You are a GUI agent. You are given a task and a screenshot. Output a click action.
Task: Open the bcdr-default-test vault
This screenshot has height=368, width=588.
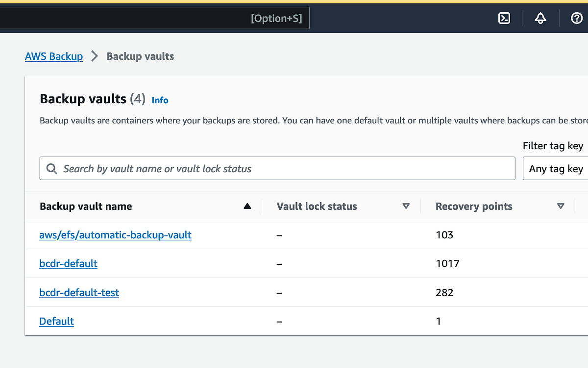pyautogui.click(x=79, y=293)
